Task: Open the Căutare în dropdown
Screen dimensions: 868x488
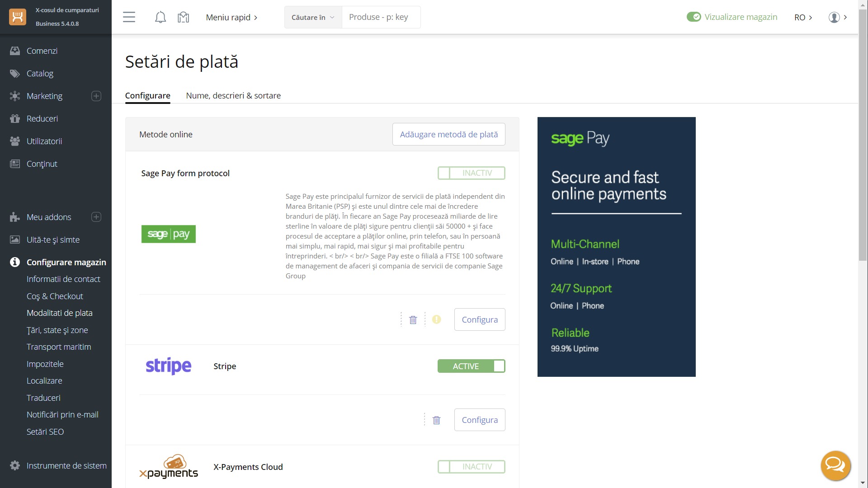Action: pyautogui.click(x=313, y=17)
